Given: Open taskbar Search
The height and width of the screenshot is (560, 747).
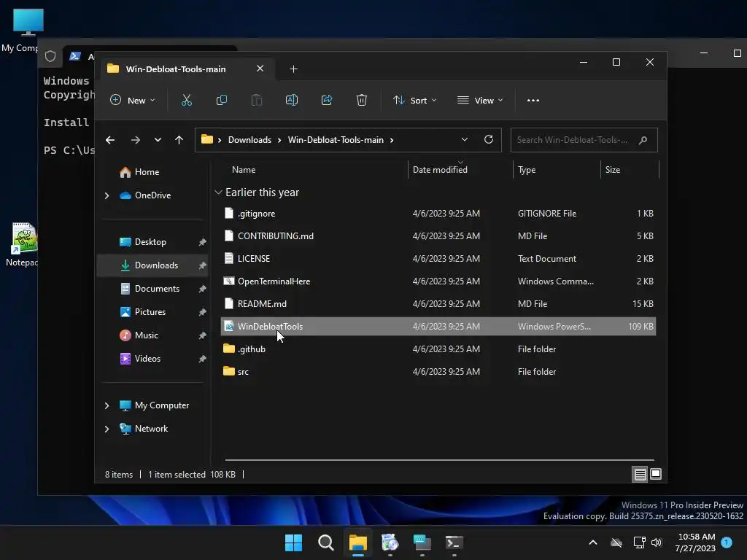Looking at the screenshot, I should (326, 542).
